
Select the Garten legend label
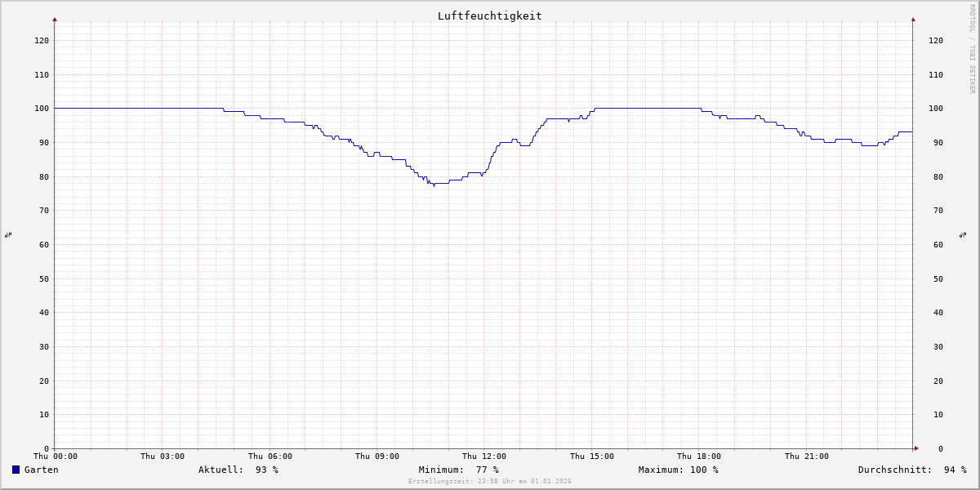[41, 470]
